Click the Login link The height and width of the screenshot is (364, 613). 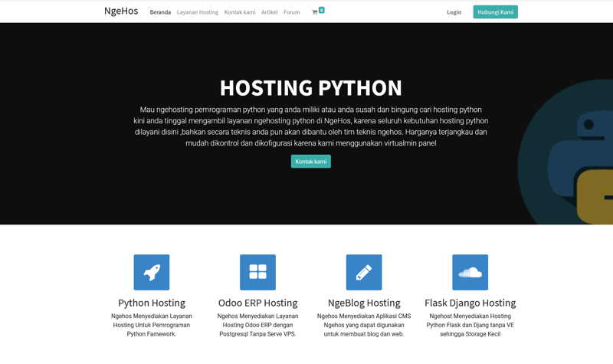pos(454,12)
